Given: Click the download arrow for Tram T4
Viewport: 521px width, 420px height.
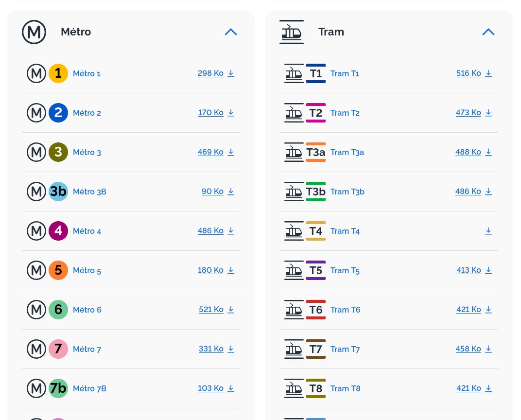Looking at the screenshot, I should point(488,231).
